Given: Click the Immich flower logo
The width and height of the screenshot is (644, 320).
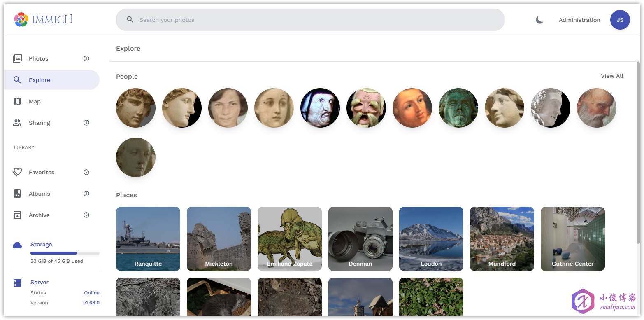Looking at the screenshot, I should click(21, 20).
